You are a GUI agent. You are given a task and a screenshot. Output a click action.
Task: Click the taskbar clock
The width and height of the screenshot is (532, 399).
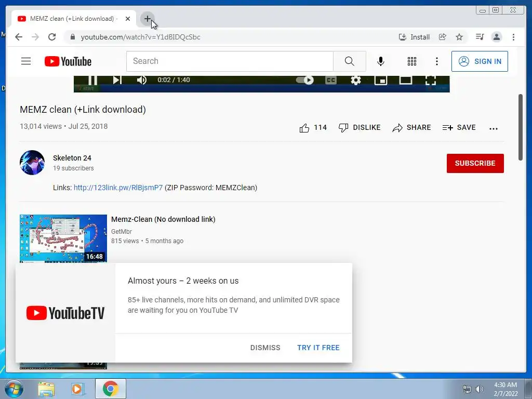506,389
